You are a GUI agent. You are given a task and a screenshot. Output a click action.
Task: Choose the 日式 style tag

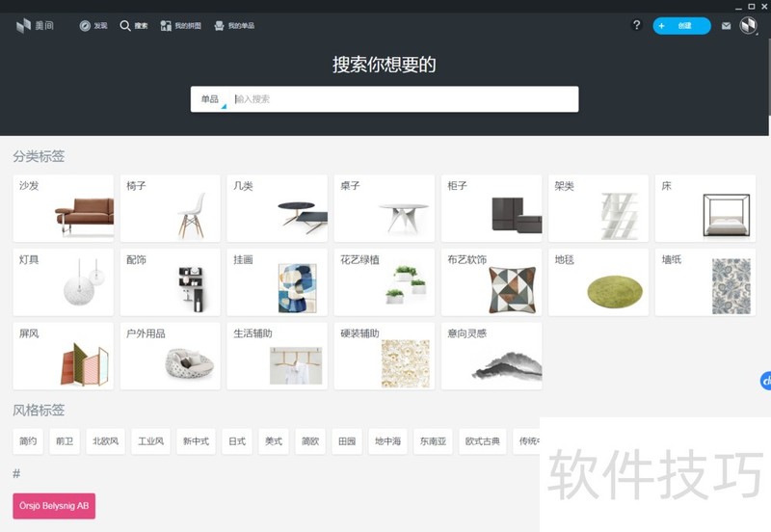(237, 441)
